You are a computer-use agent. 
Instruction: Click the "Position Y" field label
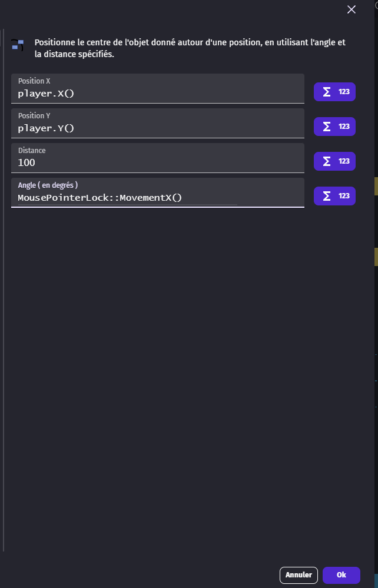34,115
